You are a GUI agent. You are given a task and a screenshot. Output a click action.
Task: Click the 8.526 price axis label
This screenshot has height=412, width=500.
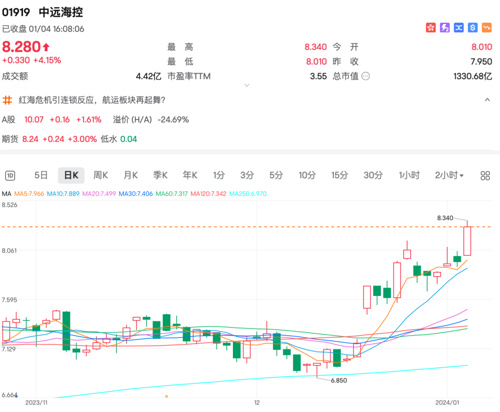click(x=9, y=205)
